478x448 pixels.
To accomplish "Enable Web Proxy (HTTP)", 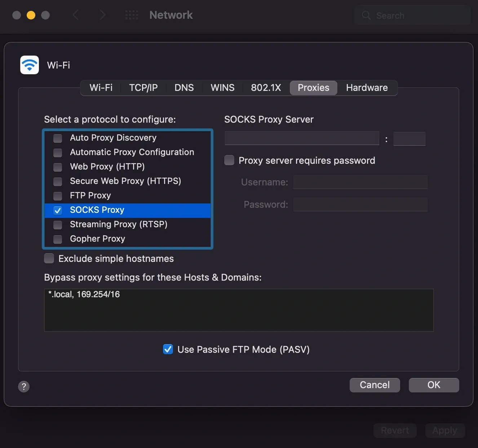I will (x=58, y=167).
